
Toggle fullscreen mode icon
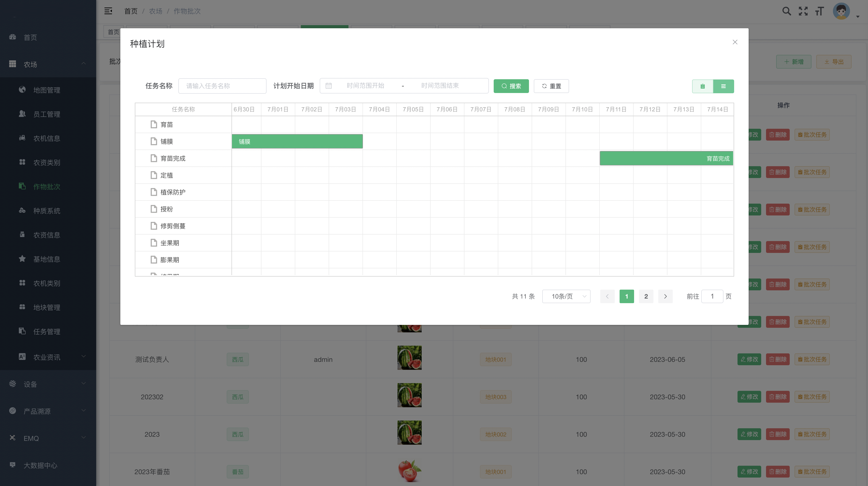(803, 11)
